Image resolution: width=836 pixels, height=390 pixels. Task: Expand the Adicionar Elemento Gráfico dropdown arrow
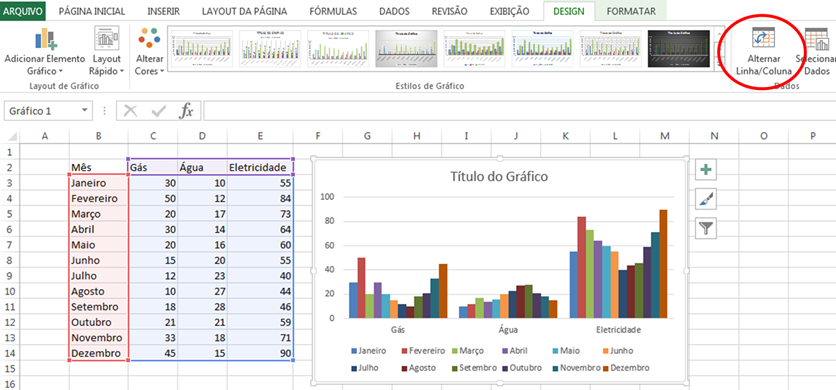tap(61, 71)
